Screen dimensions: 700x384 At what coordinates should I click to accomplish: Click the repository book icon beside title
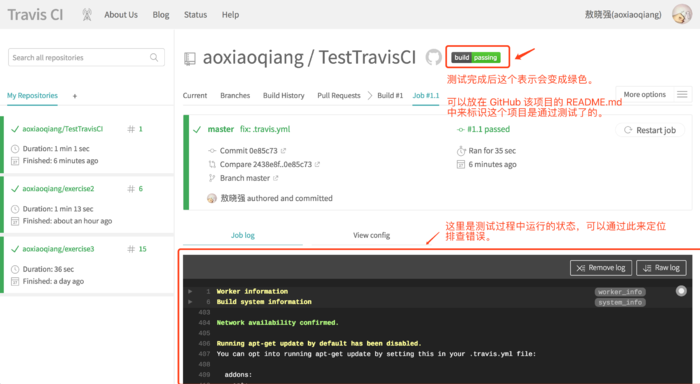pyautogui.click(x=190, y=58)
